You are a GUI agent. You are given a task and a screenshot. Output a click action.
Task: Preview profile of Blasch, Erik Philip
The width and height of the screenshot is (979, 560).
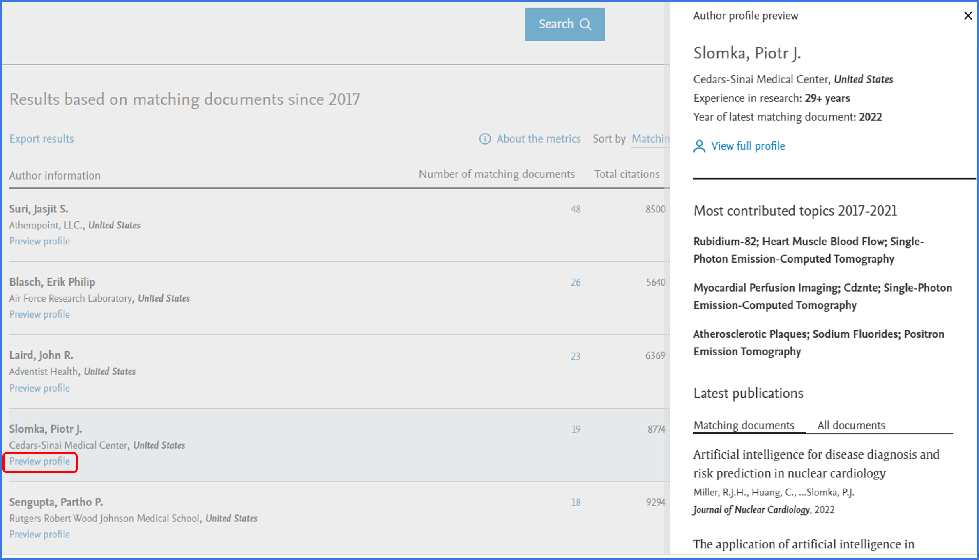pos(39,314)
